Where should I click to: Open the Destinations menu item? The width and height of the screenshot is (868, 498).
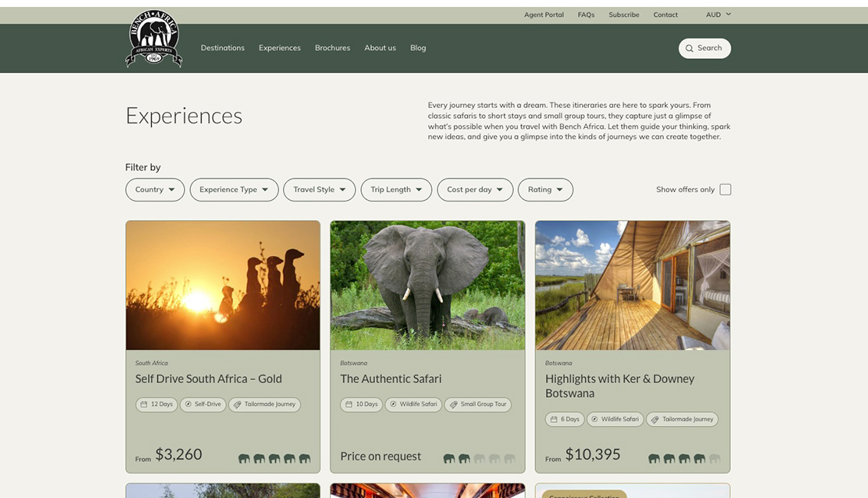[x=222, y=48]
